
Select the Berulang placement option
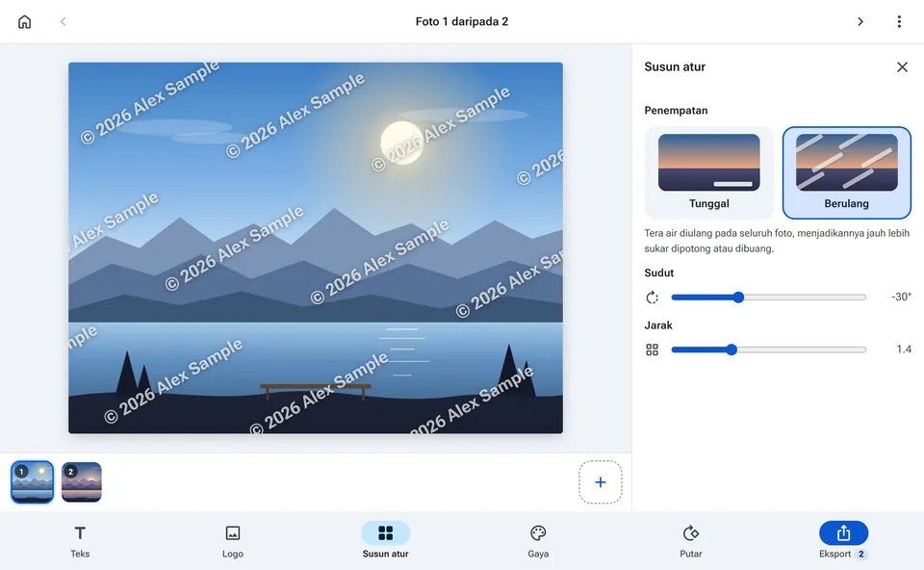[x=846, y=172]
